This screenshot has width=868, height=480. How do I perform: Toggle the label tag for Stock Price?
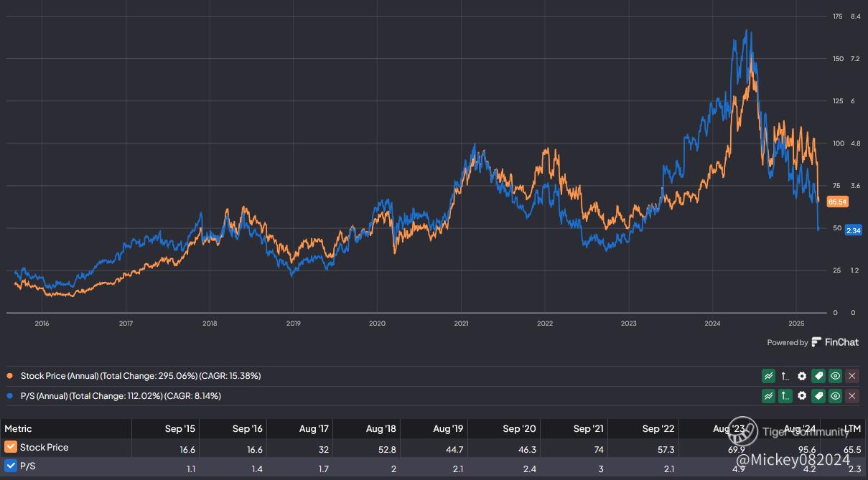tap(818, 375)
